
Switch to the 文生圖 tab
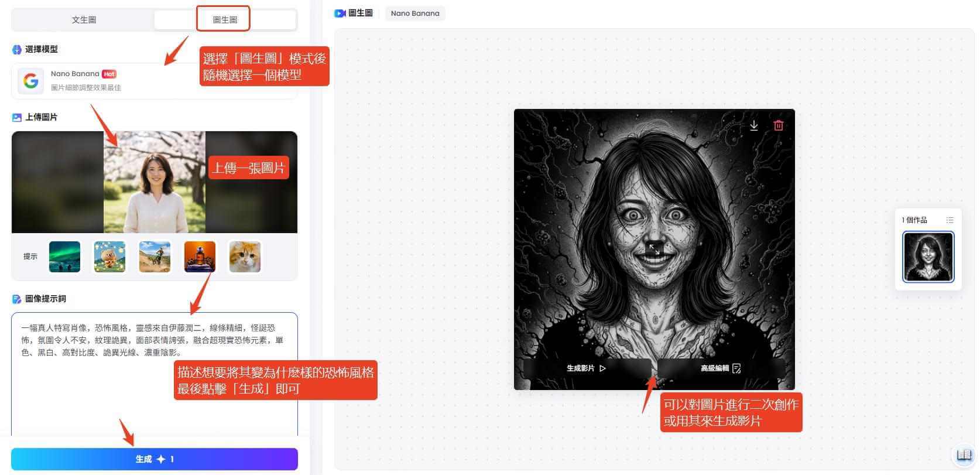point(84,20)
